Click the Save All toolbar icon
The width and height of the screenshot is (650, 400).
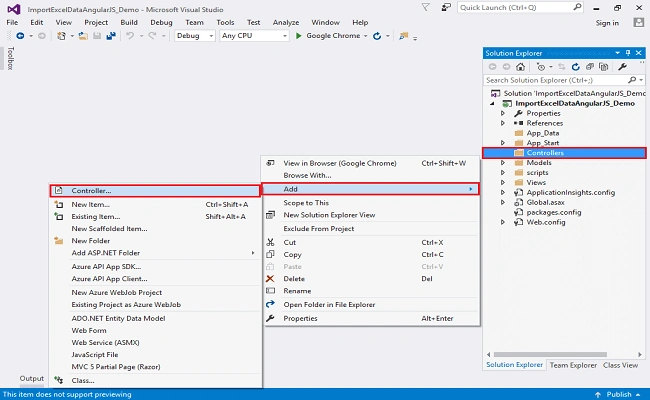pyautogui.click(x=111, y=36)
